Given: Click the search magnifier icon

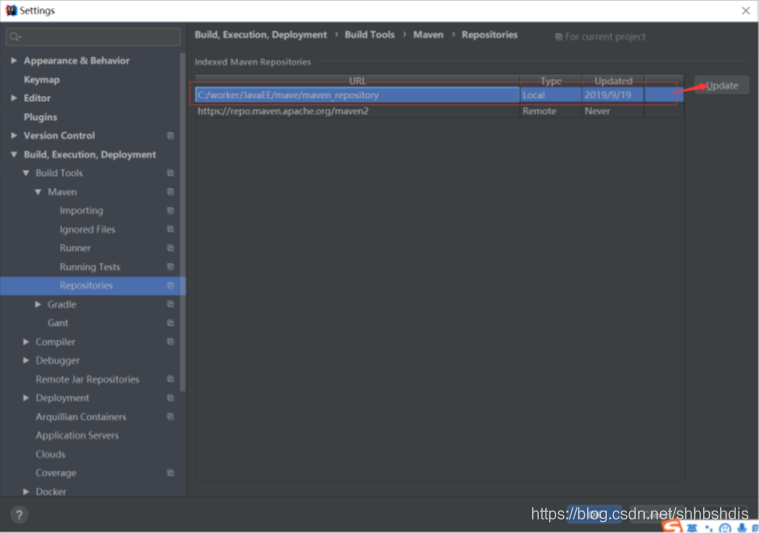Looking at the screenshot, I should coord(15,37).
